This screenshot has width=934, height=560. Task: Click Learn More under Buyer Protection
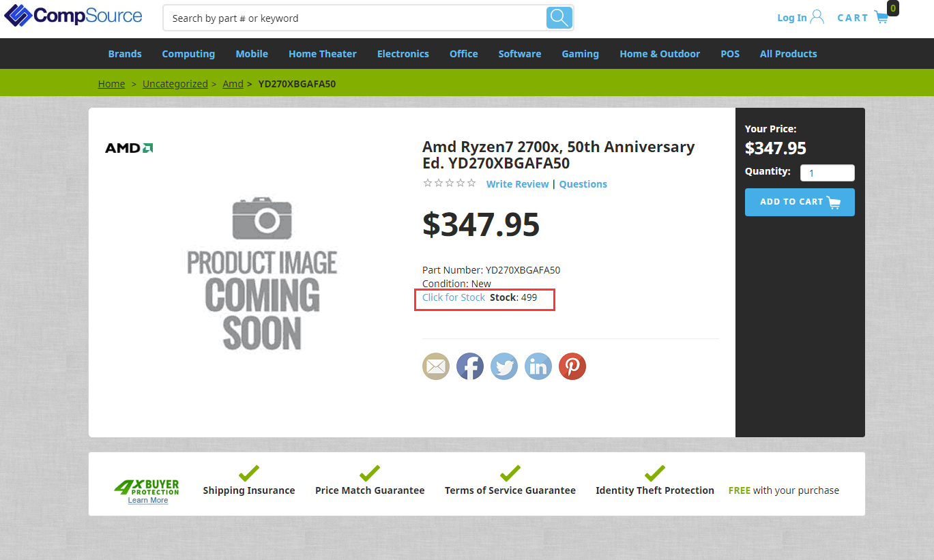(x=148, y=501)
